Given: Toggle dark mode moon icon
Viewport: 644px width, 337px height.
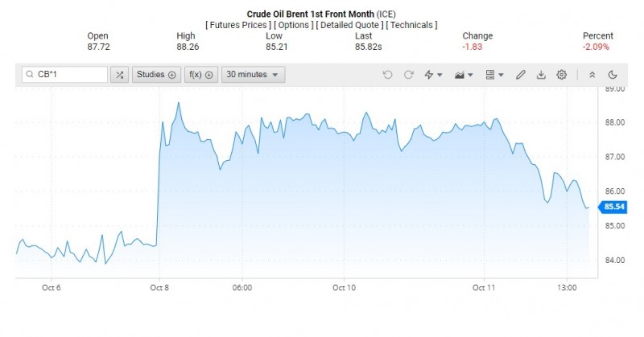Looking at the screenshot, I should 613,75.
